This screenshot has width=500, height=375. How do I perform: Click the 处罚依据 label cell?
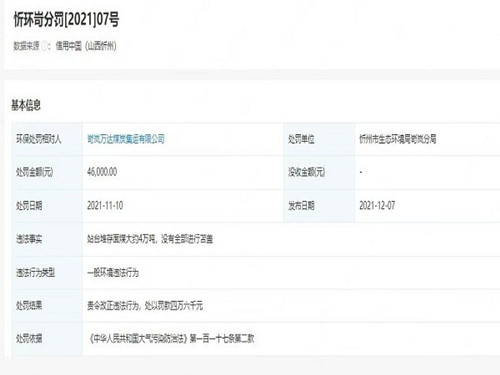47,339
